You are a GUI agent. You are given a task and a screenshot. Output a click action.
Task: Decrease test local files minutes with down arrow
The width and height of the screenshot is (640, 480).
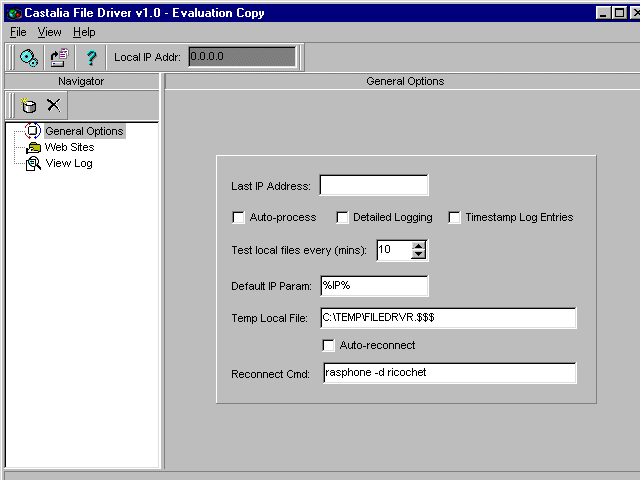pos(419,255)
